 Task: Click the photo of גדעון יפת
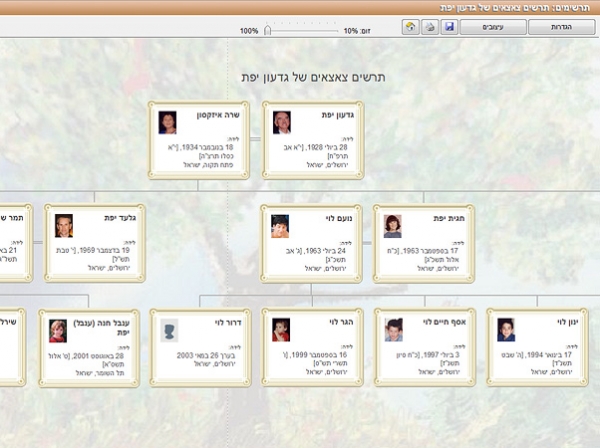pos(282,122)
